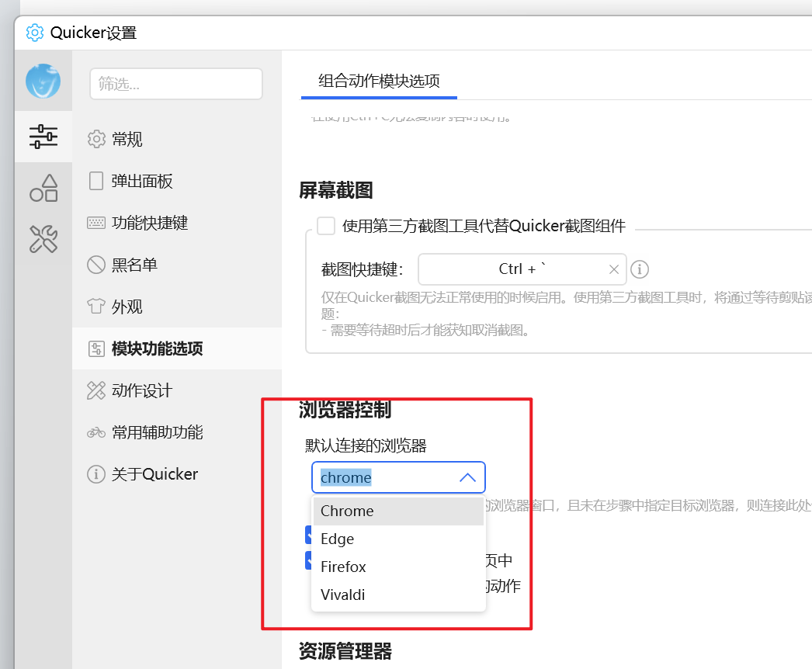Open the 常规 settings page
The height and width of the screenshot is (669, 812).
pos(176,139)
